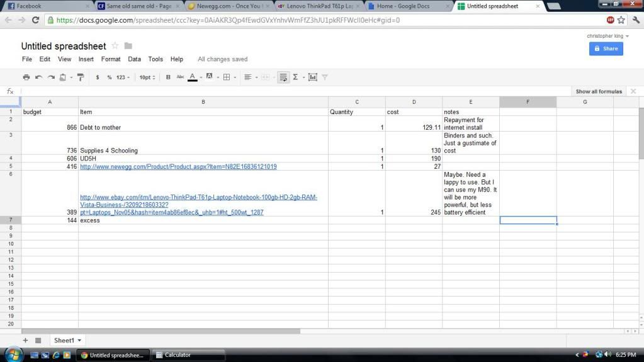Open the 123 number format dropdown
The image size is (644, 362).
pos(123,77)
